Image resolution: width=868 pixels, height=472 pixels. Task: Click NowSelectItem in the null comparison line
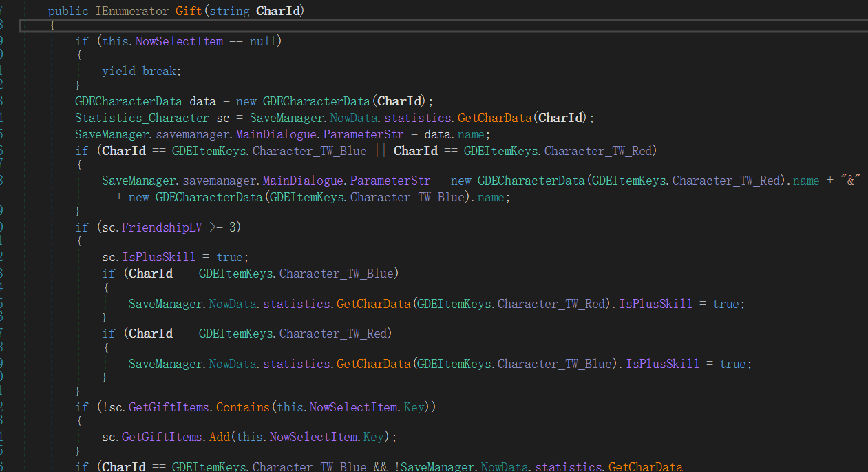pyautogui.click(x=179, y=41)
